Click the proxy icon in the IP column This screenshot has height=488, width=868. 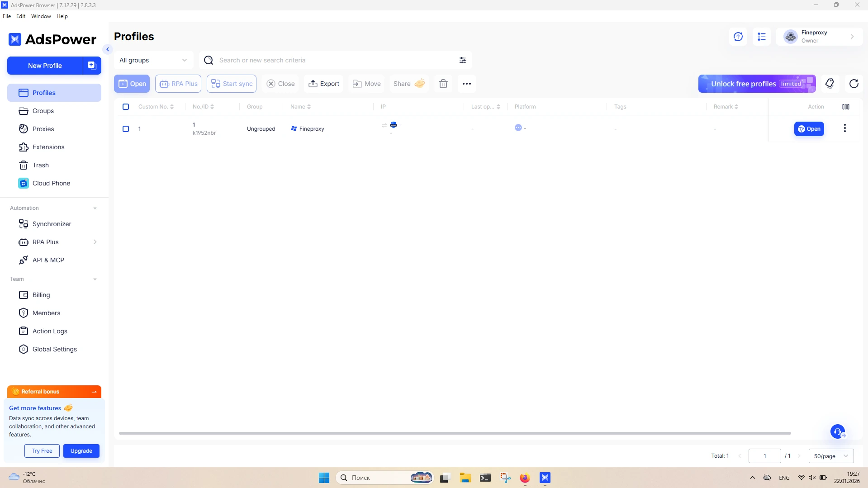394,125
